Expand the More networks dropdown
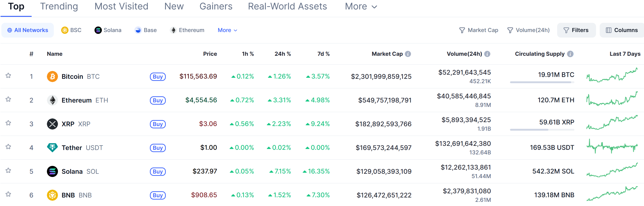This screenshot has width=644, height=206. (227, 30)
